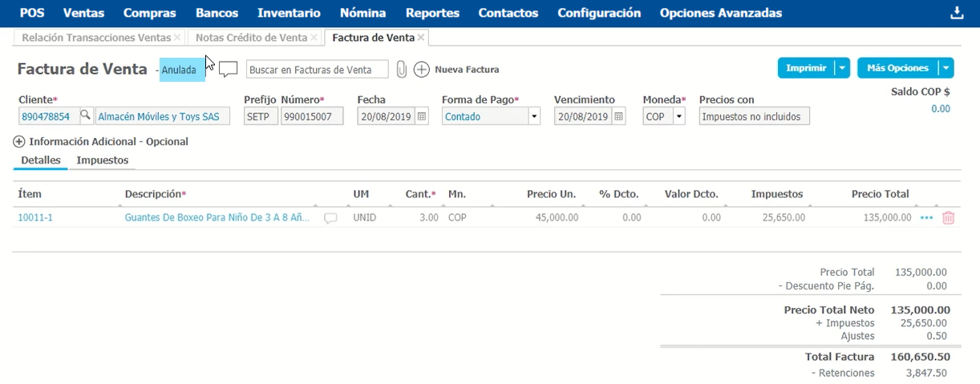Open the Imprimir dropdown arrow

pyautogui.click(x=841, y=68)
